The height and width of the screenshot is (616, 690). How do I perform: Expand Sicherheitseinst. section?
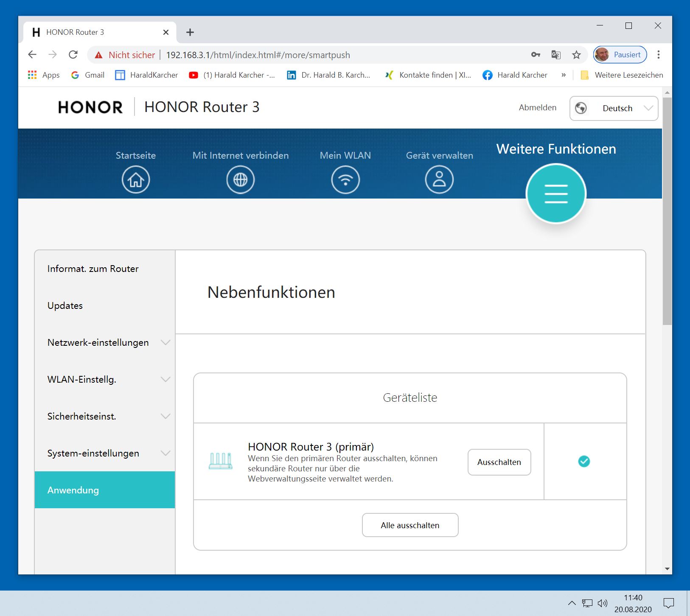coord(165,416)
